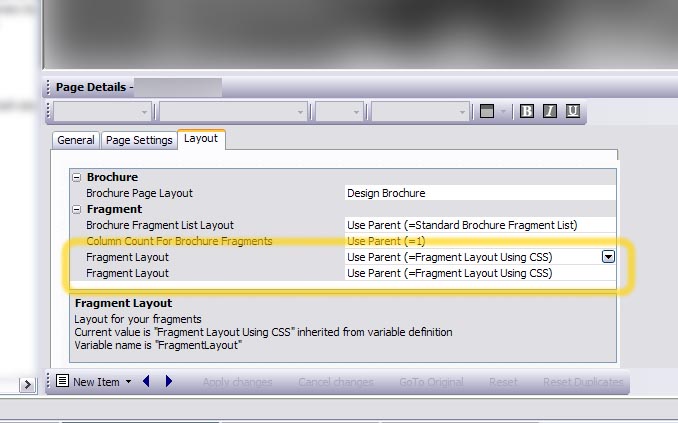
Task: Collapse the Brochure property group
Action: (77, 177)
